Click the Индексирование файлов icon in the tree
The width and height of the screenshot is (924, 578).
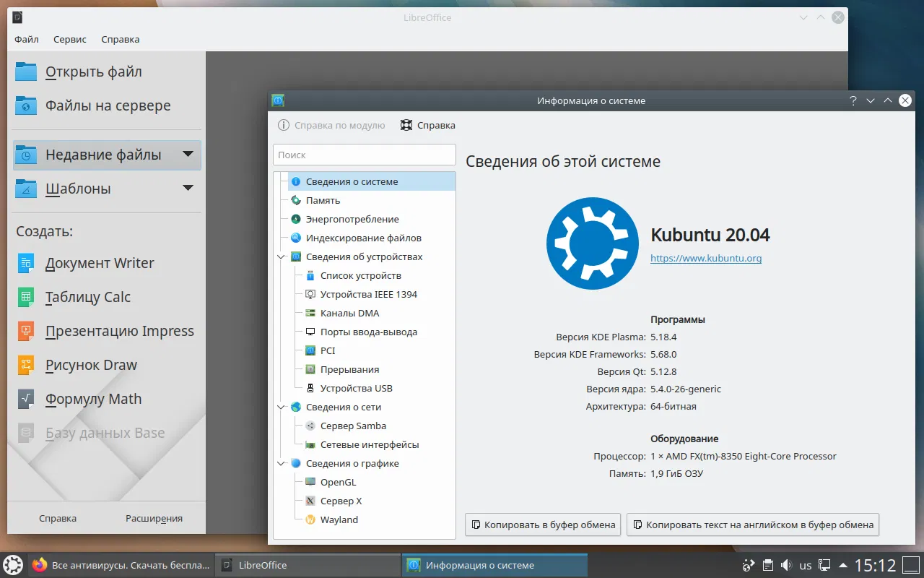[x=296, y=238]
